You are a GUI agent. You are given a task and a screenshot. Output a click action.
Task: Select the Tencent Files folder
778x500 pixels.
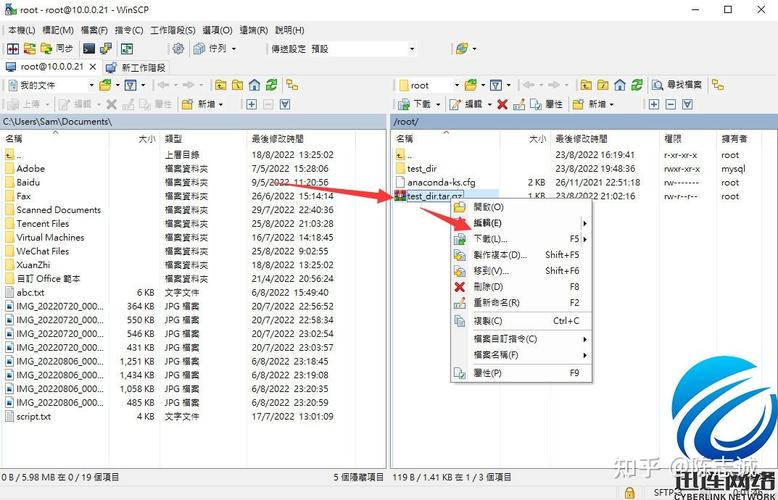tap(43, 224)
